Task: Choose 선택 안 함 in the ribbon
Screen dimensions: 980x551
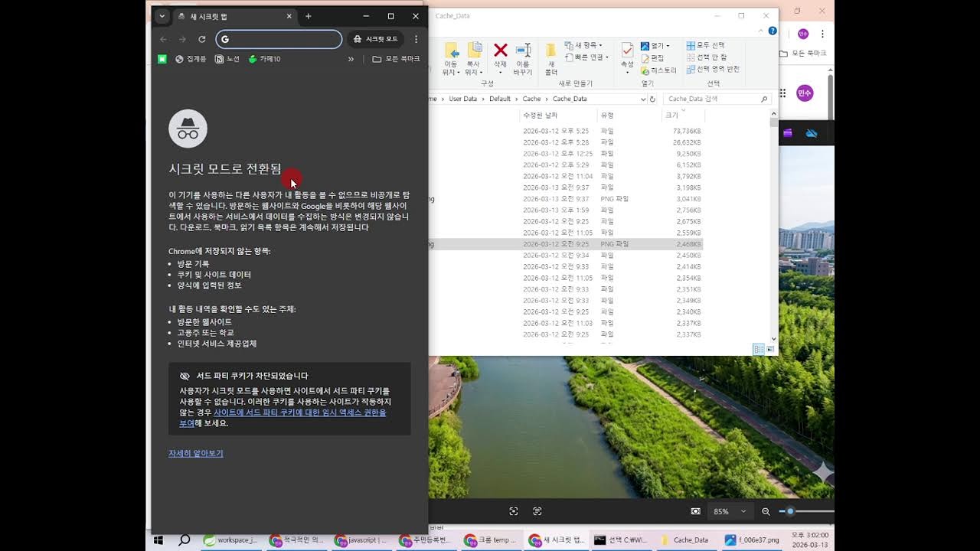Action: [x=707, y=57]
